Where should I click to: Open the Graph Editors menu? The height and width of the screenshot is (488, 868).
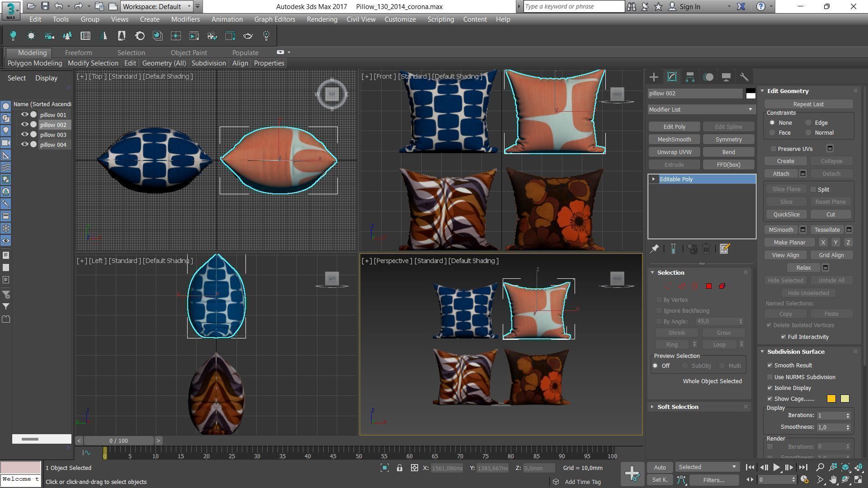[274, 19]
